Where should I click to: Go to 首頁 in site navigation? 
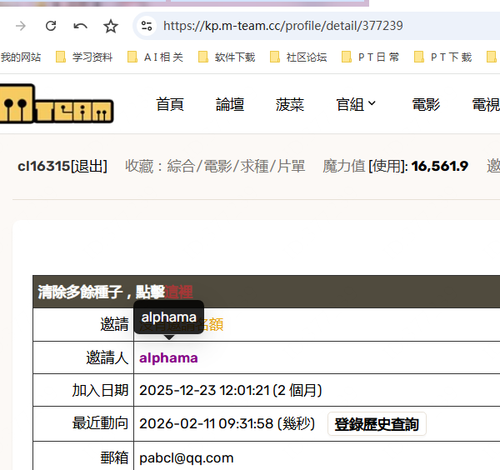tap(170, 104)
